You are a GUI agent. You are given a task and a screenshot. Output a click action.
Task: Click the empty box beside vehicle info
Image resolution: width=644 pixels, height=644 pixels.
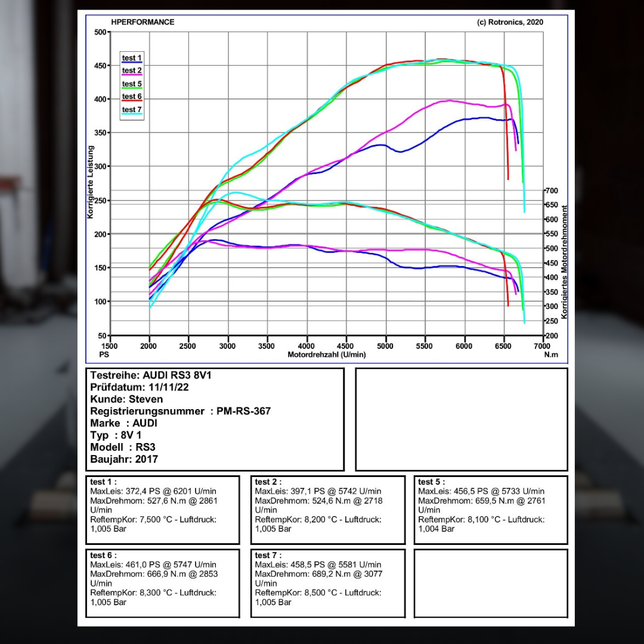click(x=461, y=419)
